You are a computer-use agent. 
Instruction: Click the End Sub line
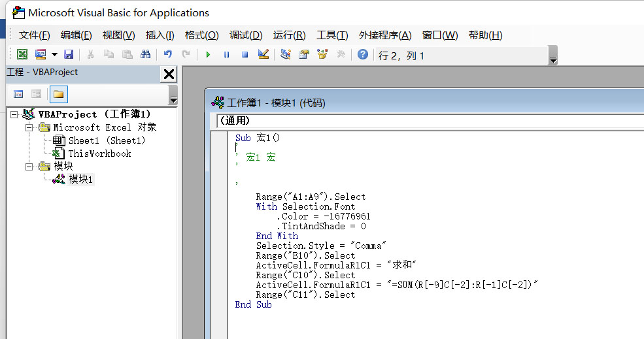254,304
